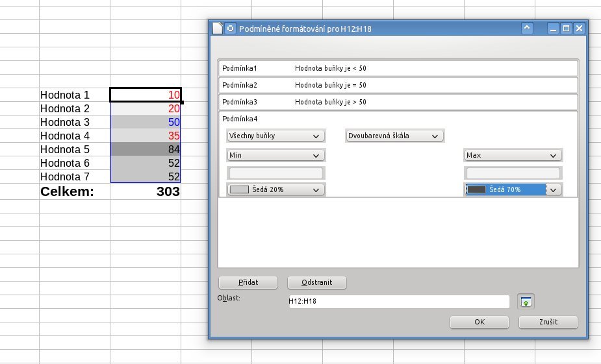
Task: Cancel the dialog with Zrušit
Action: point(548,322)
